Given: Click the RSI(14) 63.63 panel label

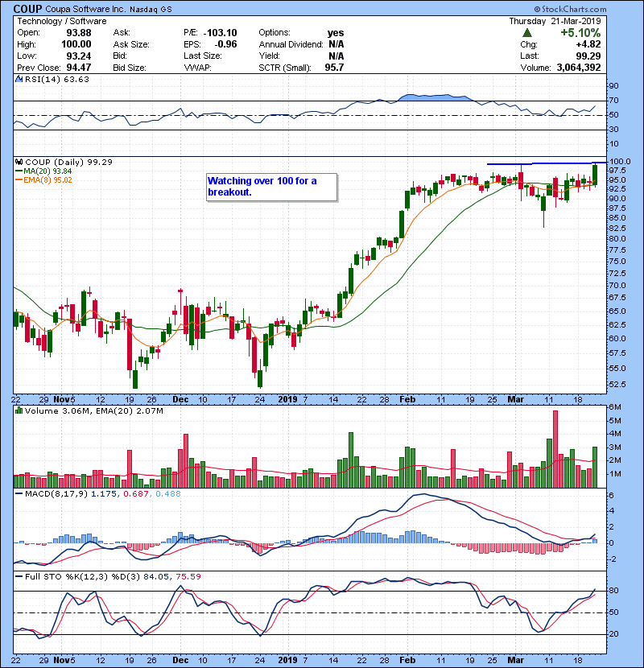Looking at the screenshot, I should [56, 79].
